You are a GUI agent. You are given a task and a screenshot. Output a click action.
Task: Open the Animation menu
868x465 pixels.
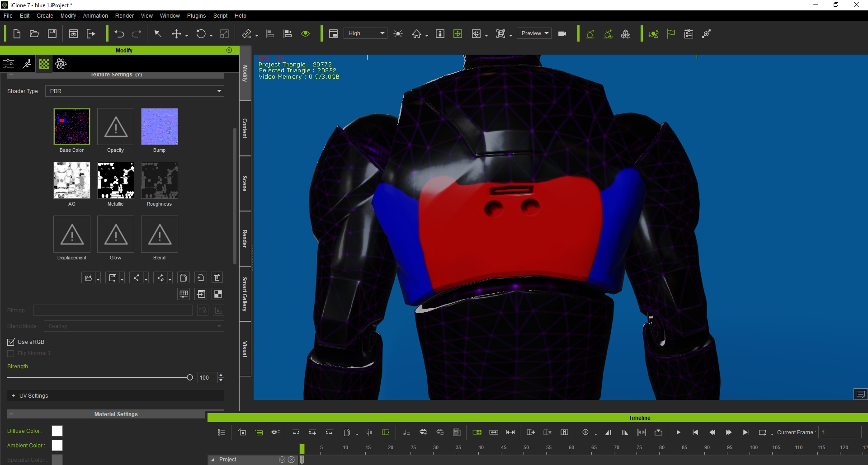tap(95, 16)
